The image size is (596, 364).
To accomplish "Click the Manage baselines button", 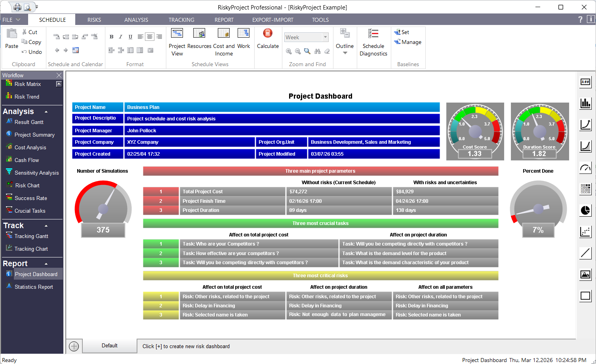I will pos(407,42).
